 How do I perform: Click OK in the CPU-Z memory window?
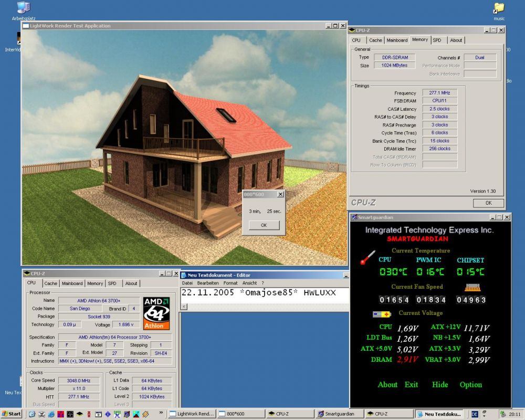pyautogui.click(x=488, y=203)
